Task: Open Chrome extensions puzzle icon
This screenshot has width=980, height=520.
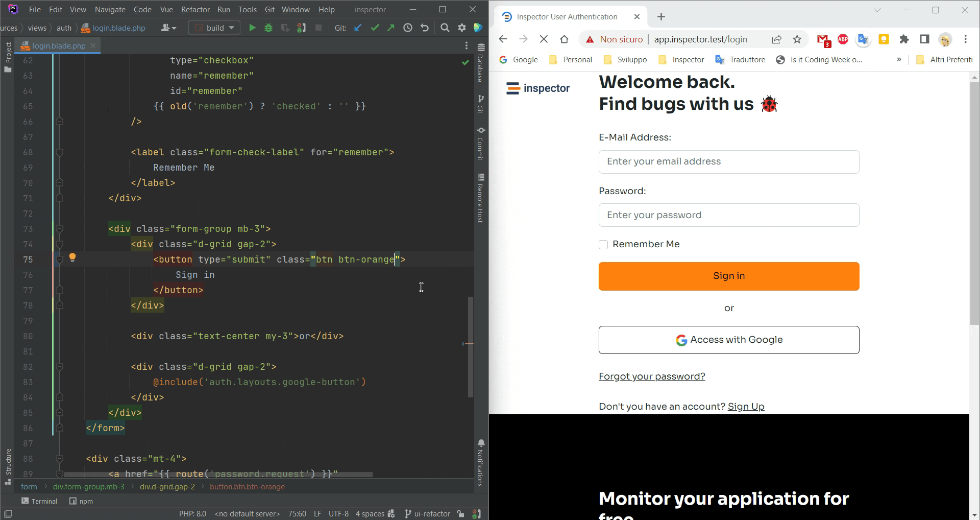Action: [904, 39]
